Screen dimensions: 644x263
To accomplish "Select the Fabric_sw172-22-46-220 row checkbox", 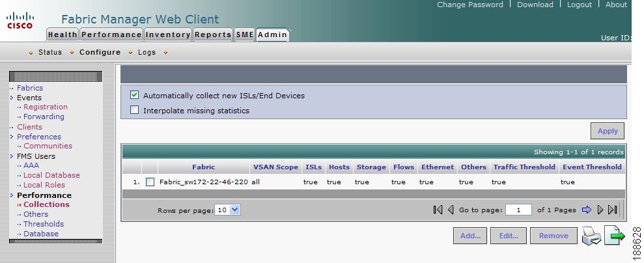I will 150,182.
